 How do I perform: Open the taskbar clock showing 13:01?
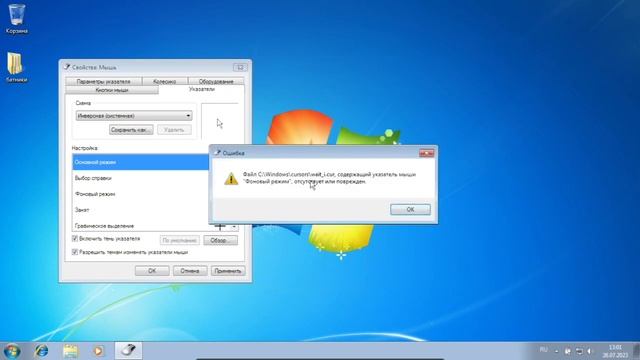click(x=615, y=351)
